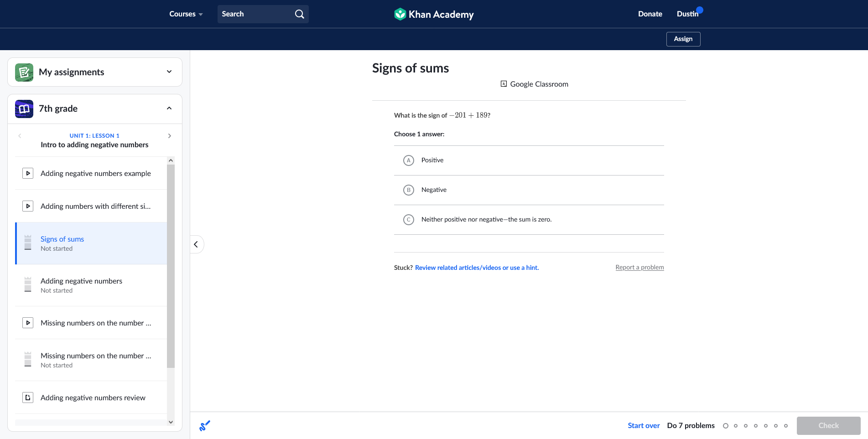
Task: Click the 7th grade book icon
Action: click(24, 109)
